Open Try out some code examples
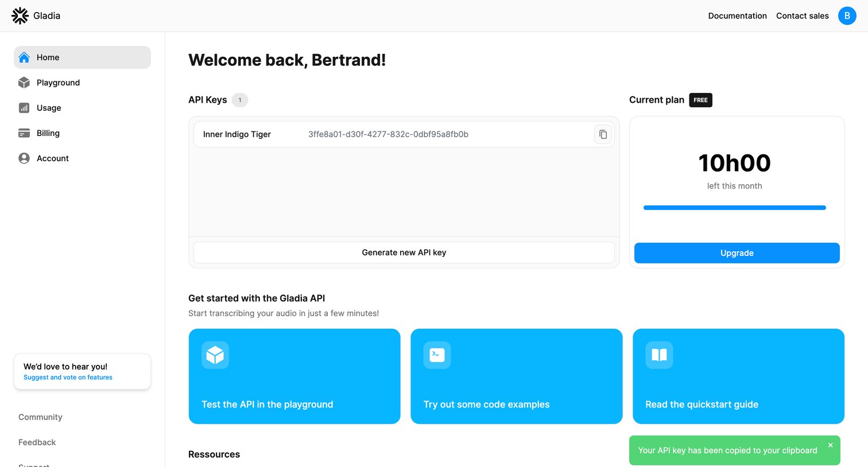Screen dimensions: 868x467 [517, 376]
